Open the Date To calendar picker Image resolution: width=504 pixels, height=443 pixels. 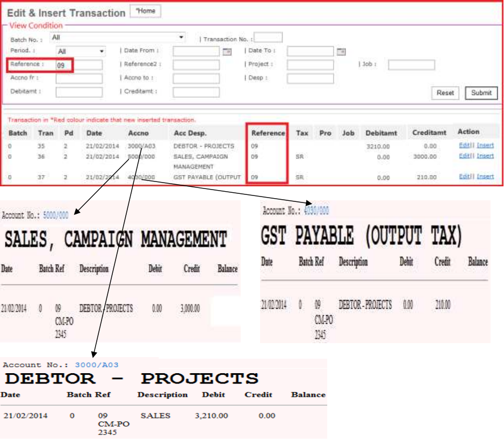click(x=341, y=52)
